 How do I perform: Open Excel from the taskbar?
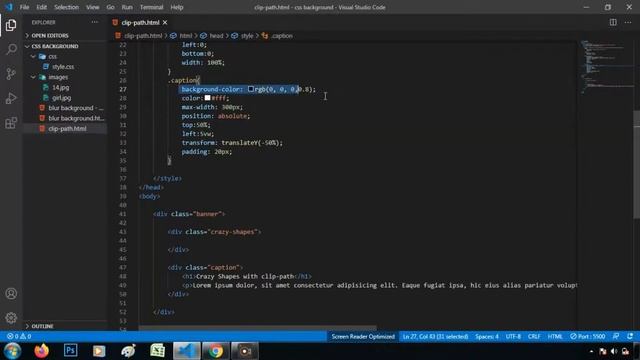click(x=157, y=351)
